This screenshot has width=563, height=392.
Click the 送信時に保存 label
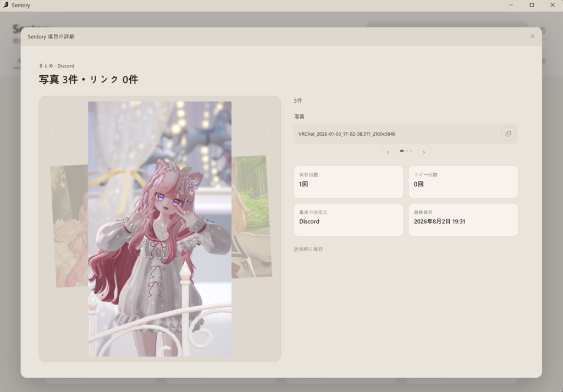coord(308,249)
